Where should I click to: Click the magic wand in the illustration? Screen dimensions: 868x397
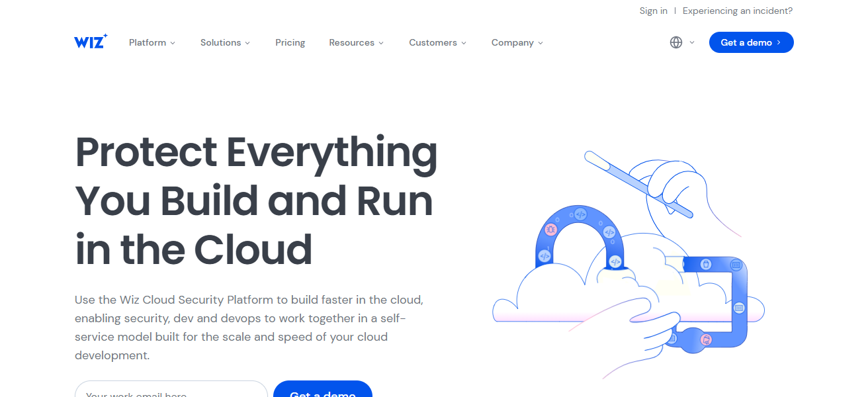tap(638, 184)
